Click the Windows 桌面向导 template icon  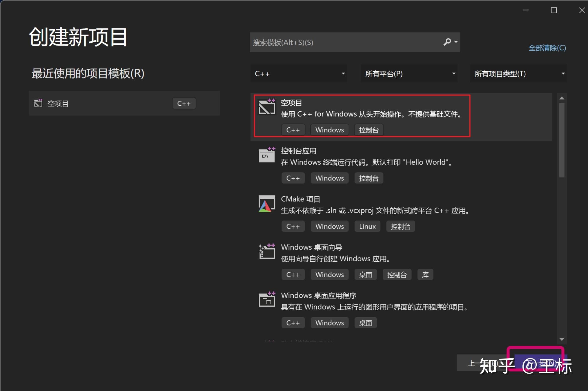tap(266, 251)
